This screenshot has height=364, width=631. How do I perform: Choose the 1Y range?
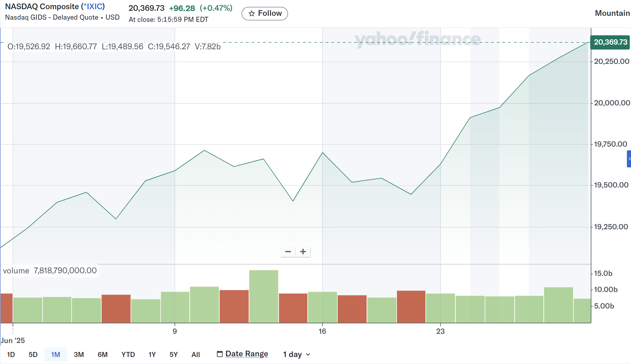(x=152, y=354)
